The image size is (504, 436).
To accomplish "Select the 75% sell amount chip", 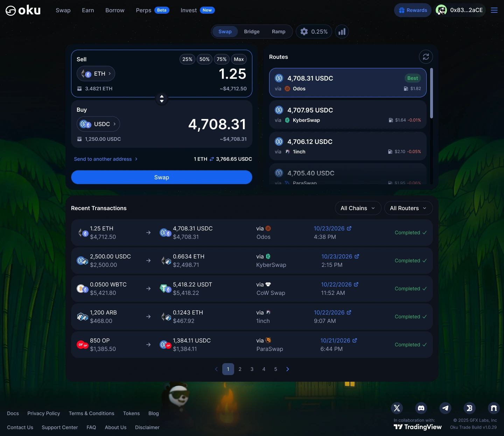I will [222, 59].
